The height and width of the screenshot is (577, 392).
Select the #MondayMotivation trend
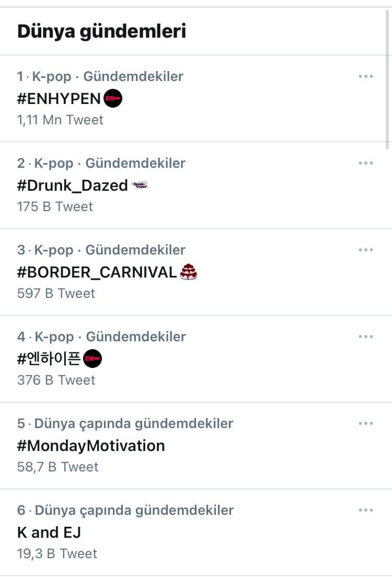point(91,445)
